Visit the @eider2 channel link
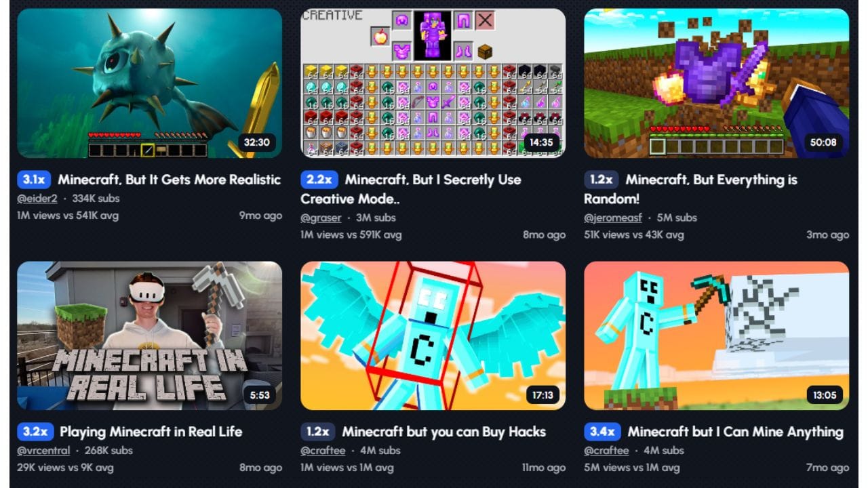The width and height of the screenshot is (868, 488). pyautogui.click(x=37, y=199)
